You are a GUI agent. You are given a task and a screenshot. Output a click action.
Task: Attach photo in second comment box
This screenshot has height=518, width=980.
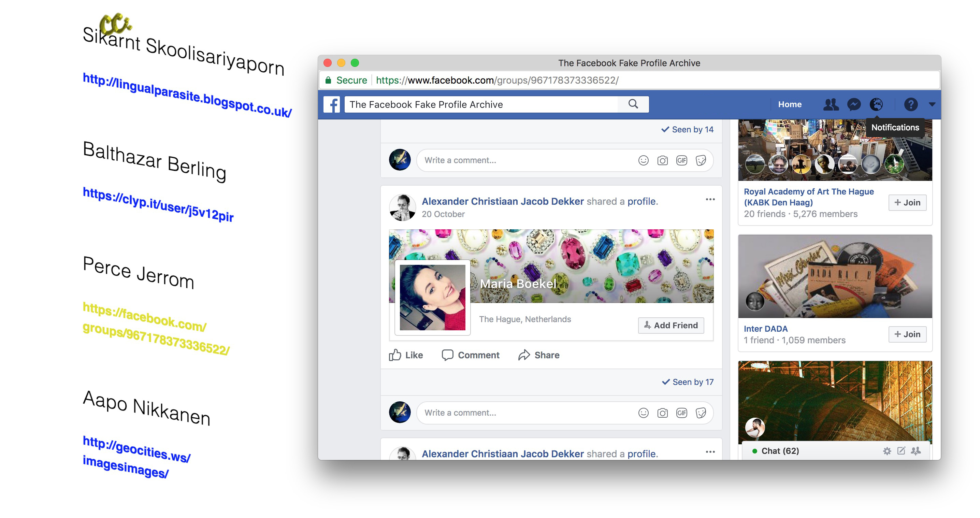click(x=662, y=413)
